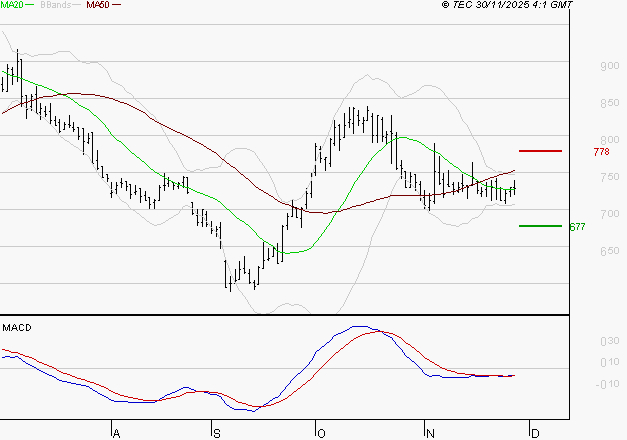Image resolution: width=627 pixels, height=440 pixels.
Task: Select the month marker S on time axis
Action: coord(217,433)
